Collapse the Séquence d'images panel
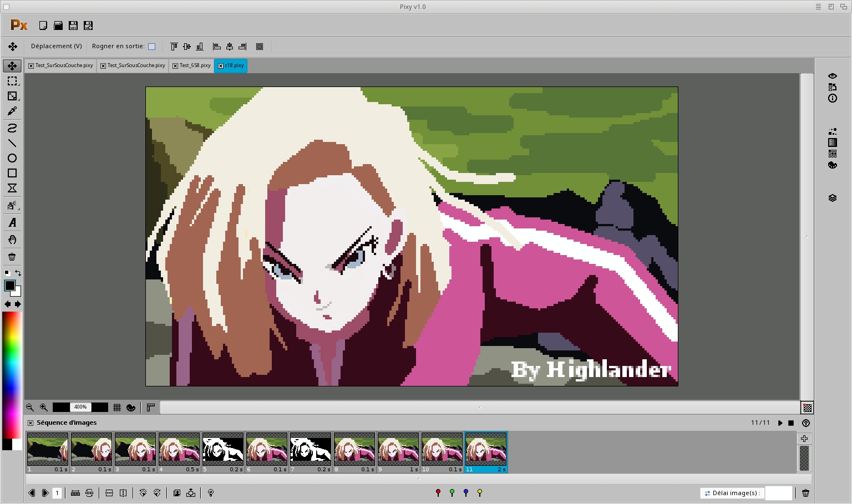 [x=31, y=423]
